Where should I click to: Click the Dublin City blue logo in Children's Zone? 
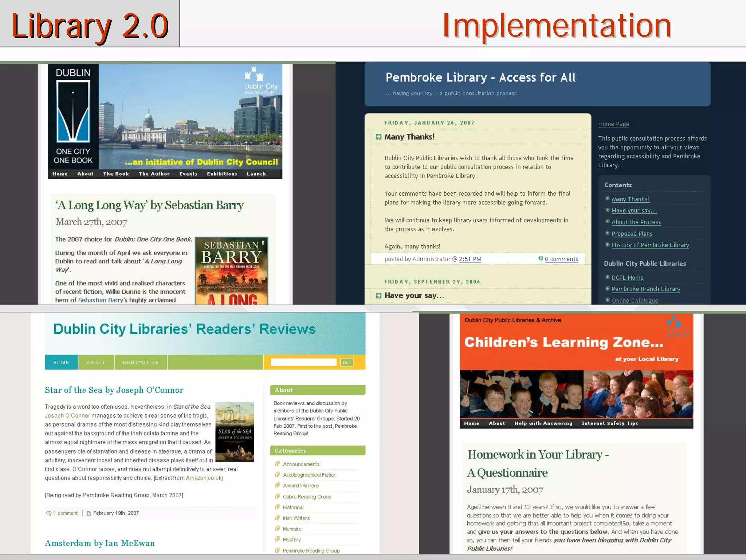pyautogui.click(x=678, y=326)
